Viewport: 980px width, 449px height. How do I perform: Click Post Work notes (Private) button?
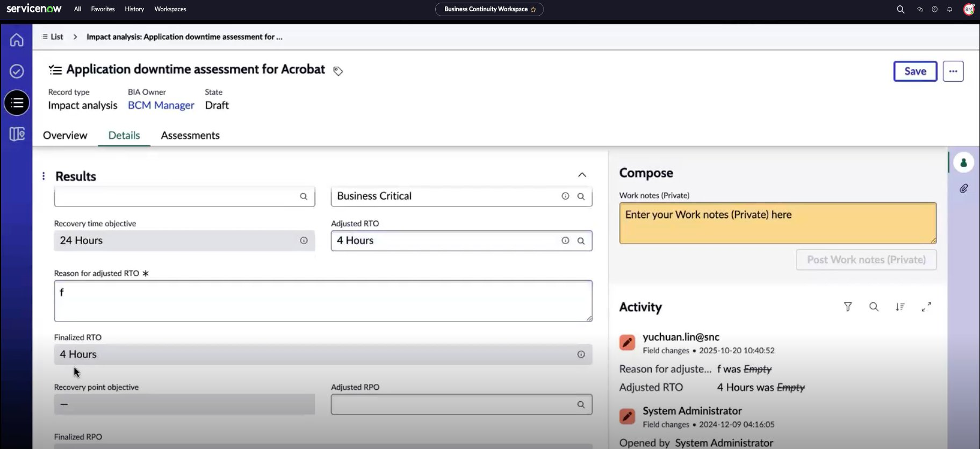[866, 260]
